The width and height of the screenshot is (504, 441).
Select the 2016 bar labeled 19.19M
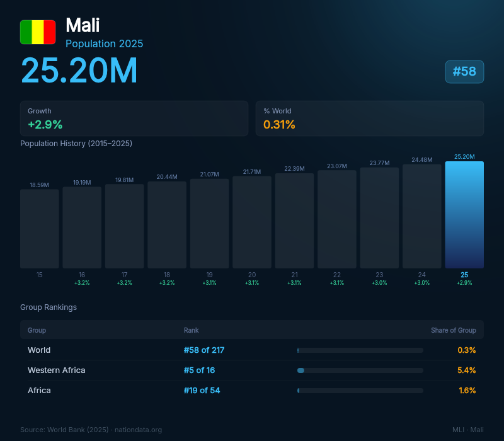82,227
